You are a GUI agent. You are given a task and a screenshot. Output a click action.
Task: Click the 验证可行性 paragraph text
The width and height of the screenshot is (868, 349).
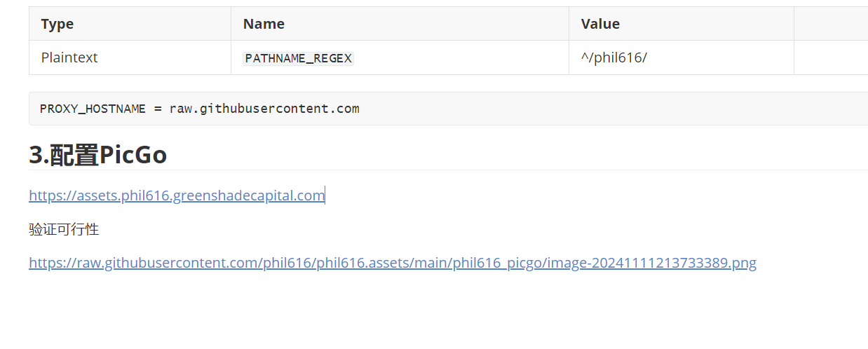[64, 229]
